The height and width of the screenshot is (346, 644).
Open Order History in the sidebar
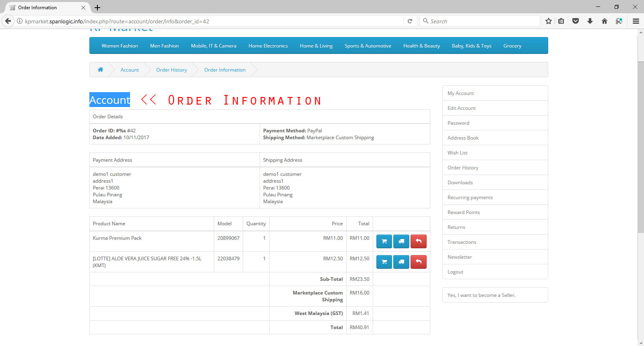click(495, 168)
